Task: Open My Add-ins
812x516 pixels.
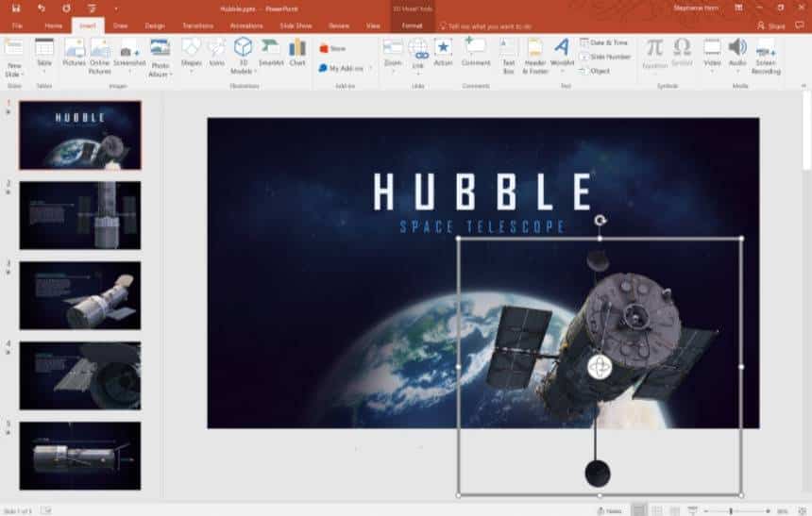Action: 342,68
